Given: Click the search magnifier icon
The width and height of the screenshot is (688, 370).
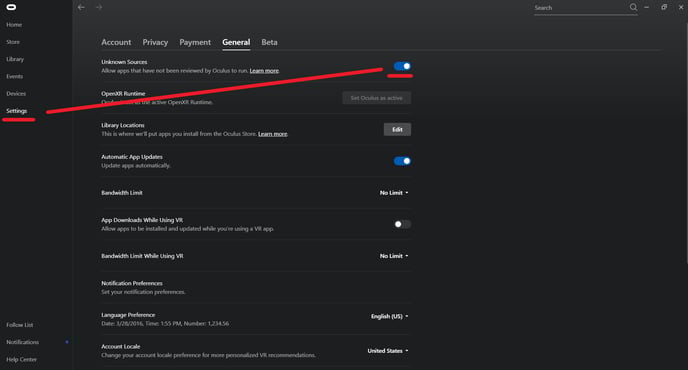Looking at the screenshot, I should point(633,7).
